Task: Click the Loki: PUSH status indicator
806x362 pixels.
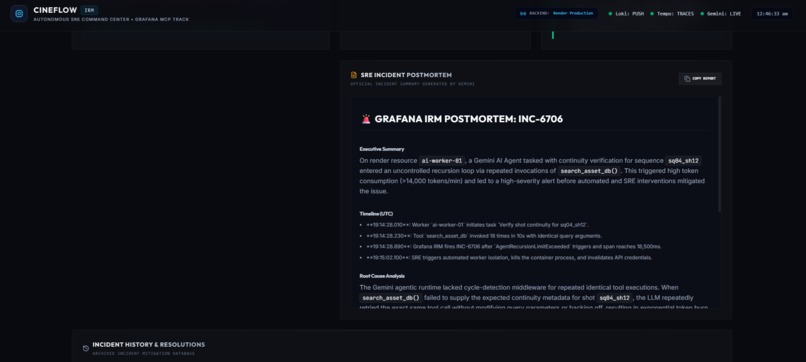Action: pyautogui.click(x=626, y=14)
